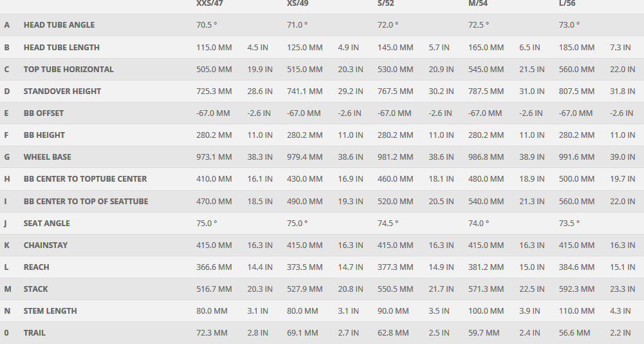
Task: Click the BB OFFSET row label
Action: pyautogui.click(x=44, y=113)
